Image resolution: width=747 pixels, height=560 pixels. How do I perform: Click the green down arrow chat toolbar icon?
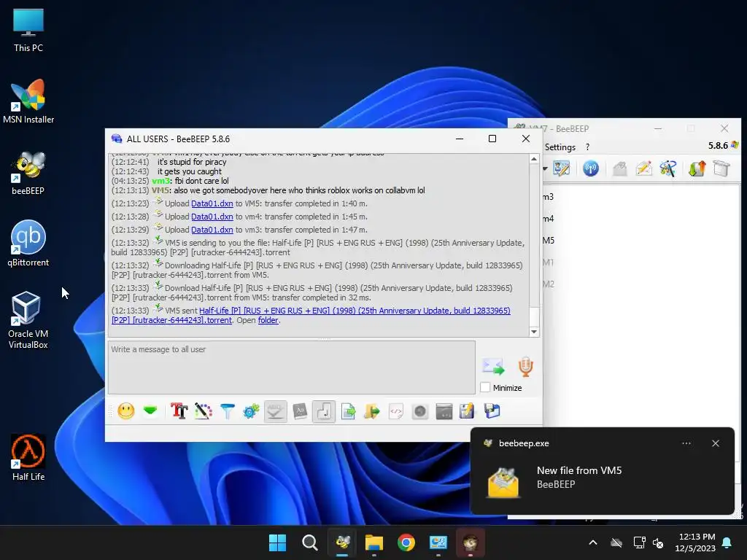[x=150, y=411]
